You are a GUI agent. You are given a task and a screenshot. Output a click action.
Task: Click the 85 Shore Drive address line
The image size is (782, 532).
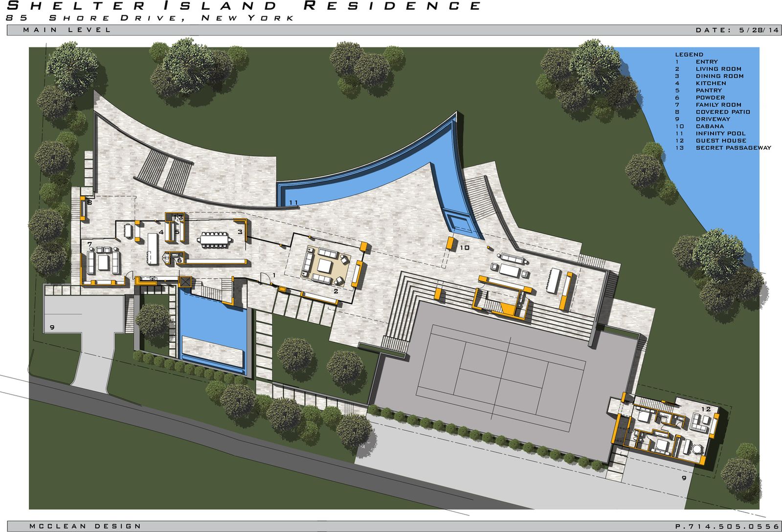click(x=150, y=18)
